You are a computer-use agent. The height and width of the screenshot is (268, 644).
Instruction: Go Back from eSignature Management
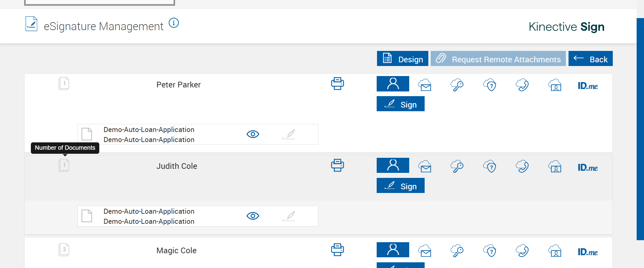coord(590,59)
